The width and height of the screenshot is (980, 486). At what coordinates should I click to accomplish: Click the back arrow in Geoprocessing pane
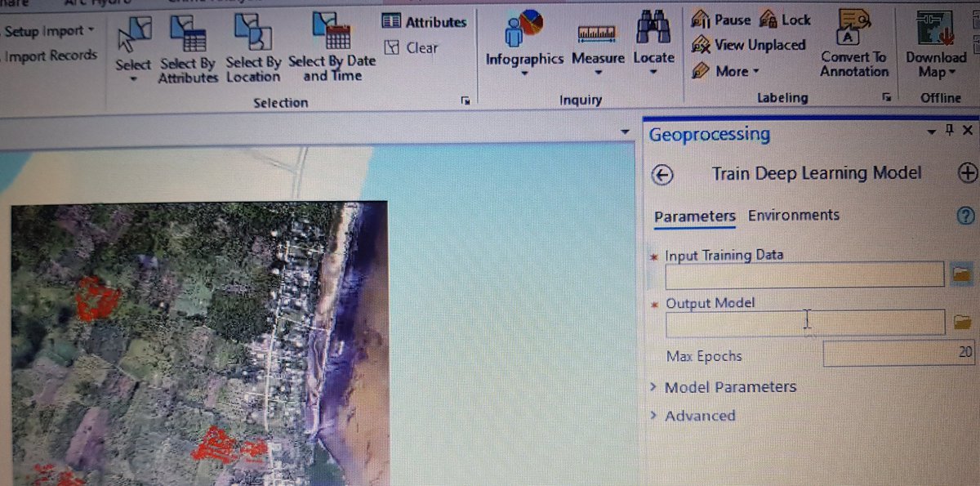coord(663,175)
